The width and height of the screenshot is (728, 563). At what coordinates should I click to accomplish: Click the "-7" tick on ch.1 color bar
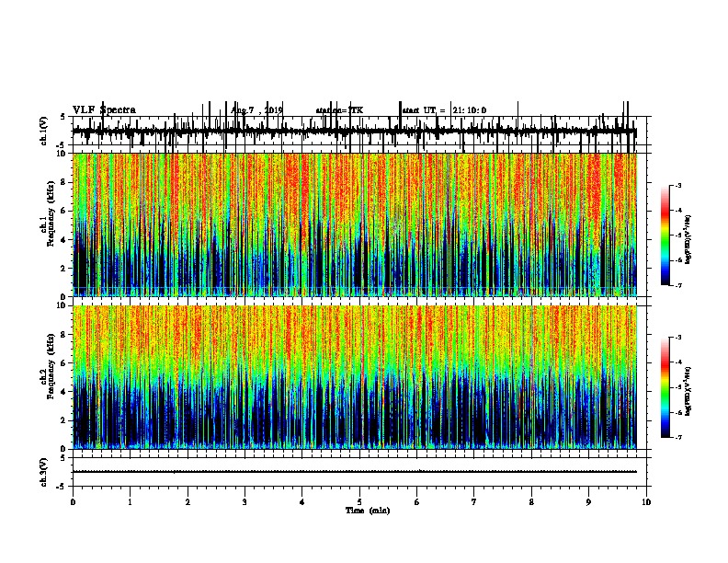pyautogui.click(x=678, y=285)
